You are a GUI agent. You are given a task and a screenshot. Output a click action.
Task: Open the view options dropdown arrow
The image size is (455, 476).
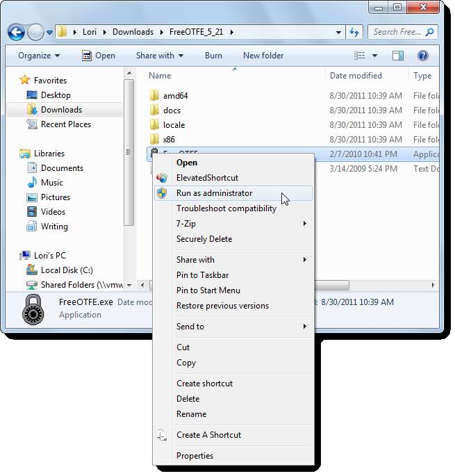click(374, 56)
